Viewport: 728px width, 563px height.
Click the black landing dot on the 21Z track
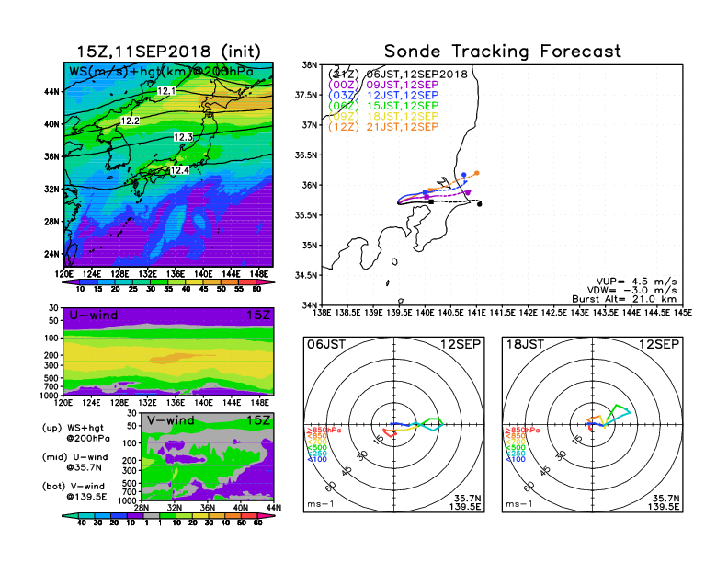(479, 204)
